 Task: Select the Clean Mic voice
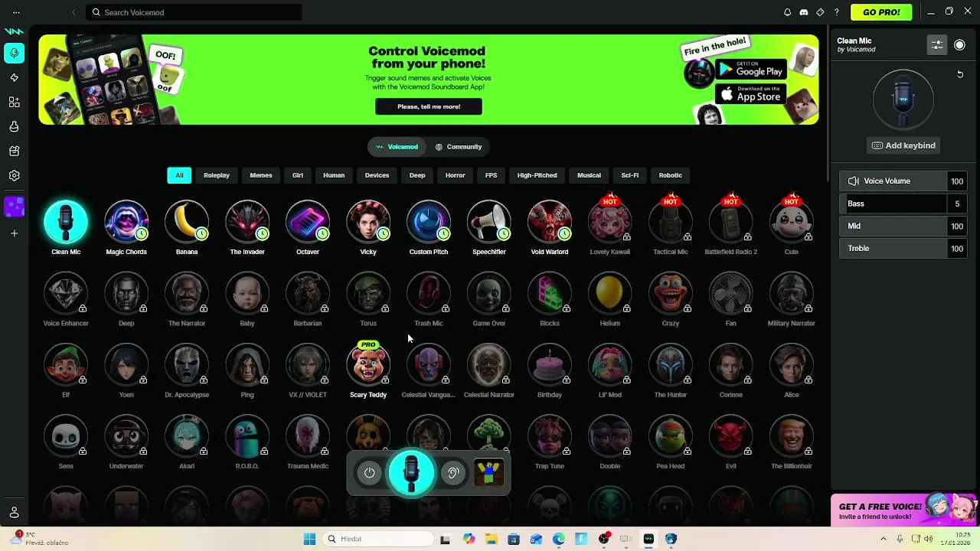point(66,222)
